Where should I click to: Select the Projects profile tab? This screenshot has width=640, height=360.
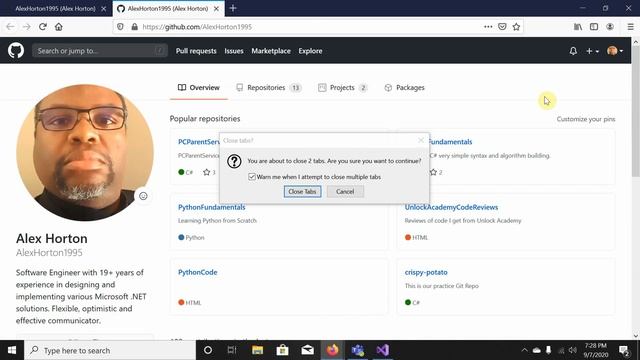coord(343,88)
